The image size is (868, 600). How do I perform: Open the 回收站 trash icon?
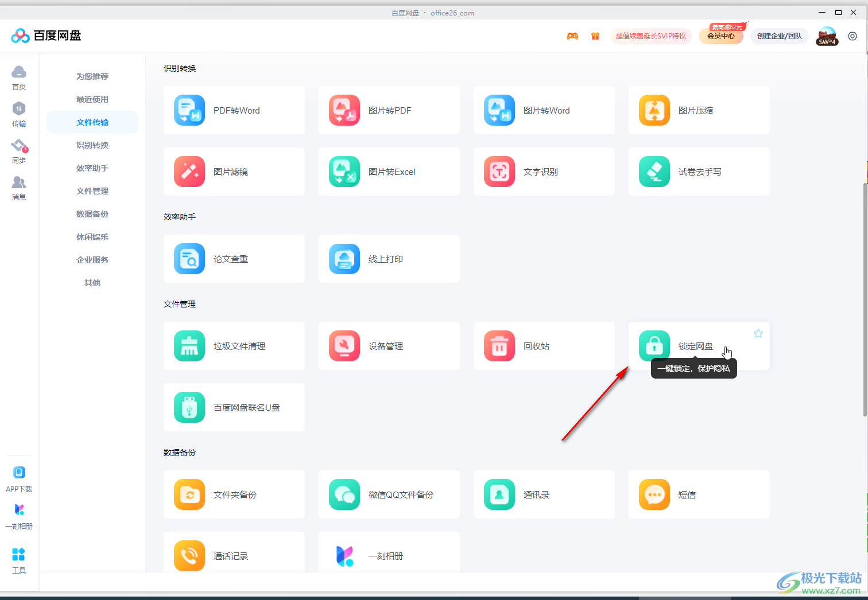[x=499, y=346]
